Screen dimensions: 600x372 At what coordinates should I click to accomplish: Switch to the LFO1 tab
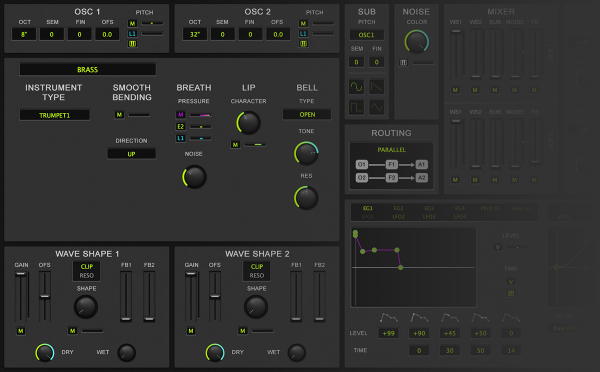coord(368,217)
